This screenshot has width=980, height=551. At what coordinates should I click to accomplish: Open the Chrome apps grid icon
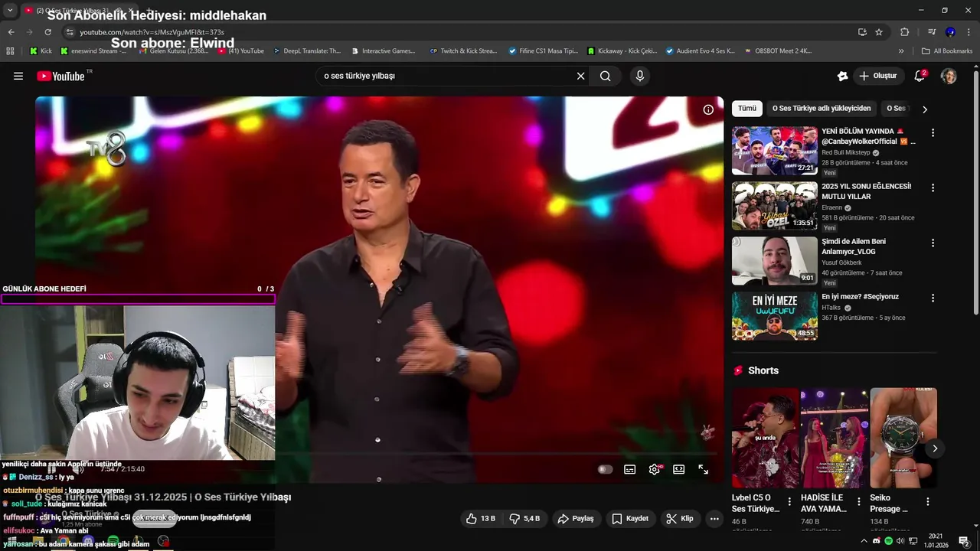[10, 51]
